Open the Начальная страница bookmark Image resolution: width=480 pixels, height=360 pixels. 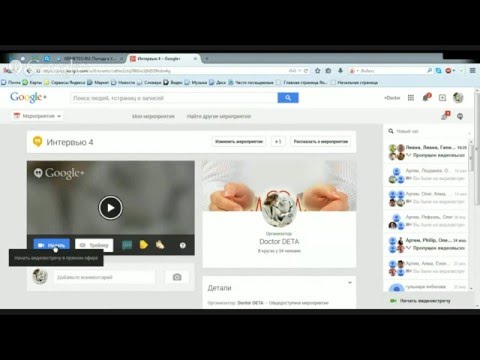[x=354, y=82]
